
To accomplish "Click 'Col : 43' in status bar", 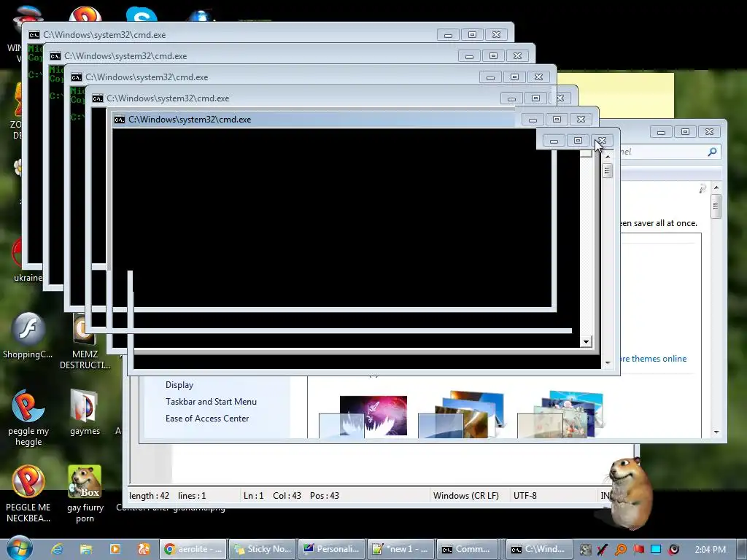I will [287, 496].
